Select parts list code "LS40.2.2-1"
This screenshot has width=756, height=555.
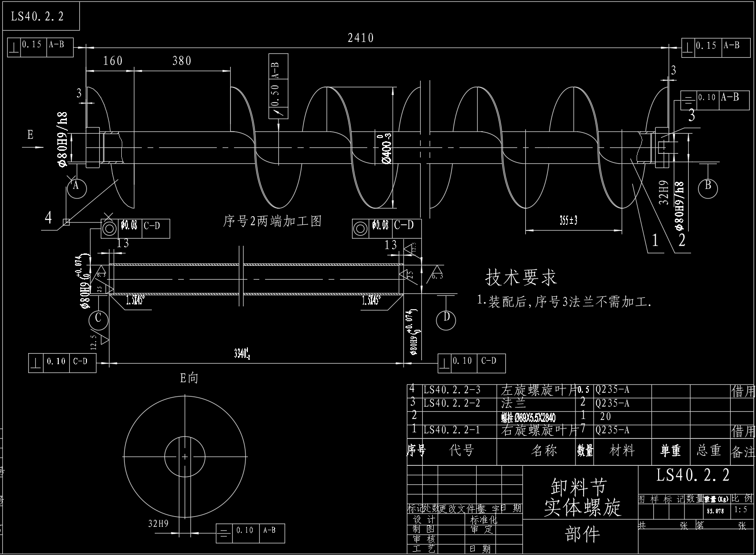(x=452, y=430)
